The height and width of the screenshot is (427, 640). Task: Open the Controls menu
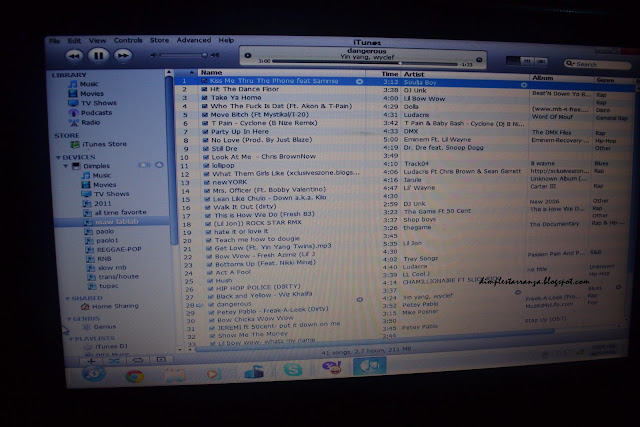coord(128,40)
